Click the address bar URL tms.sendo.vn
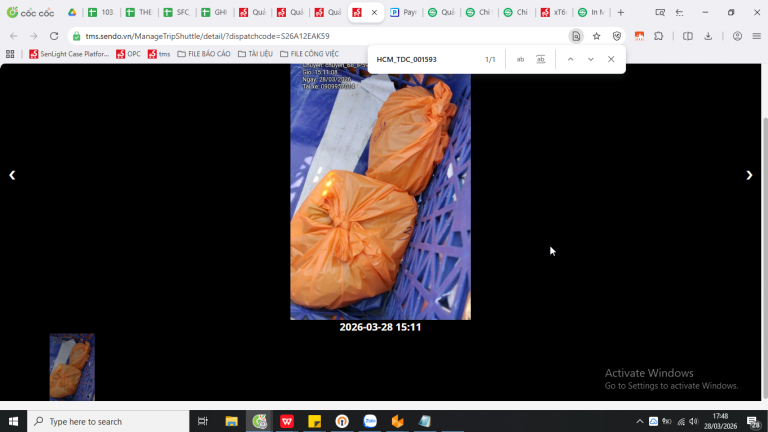The height and width of the screenshot is (432, 768). point(207,36)
